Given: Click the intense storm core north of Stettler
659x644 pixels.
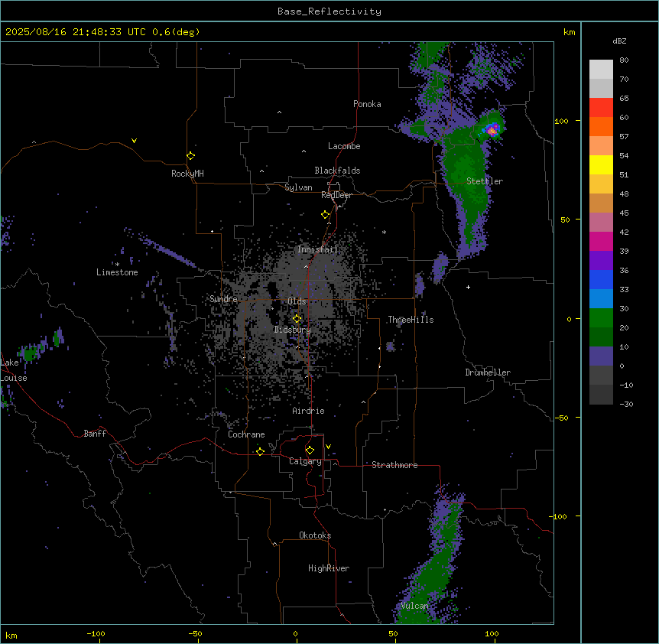Looking at the screenshot, I should click(x=492, y=130).
